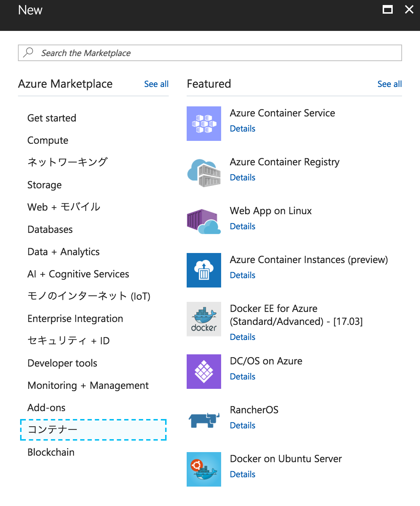Select the セキュリティ + ID category

[69, 341]
